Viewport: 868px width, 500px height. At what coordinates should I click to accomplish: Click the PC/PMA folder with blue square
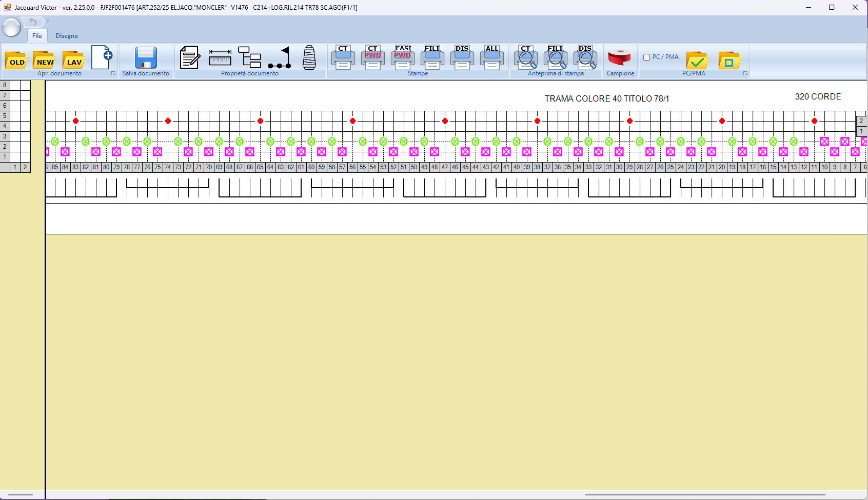click(x=729, y=61)
